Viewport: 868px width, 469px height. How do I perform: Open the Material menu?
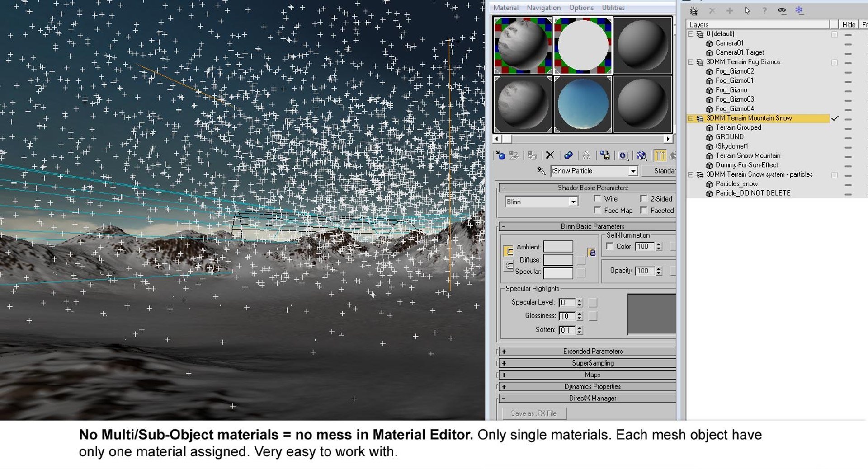point(506,8)
